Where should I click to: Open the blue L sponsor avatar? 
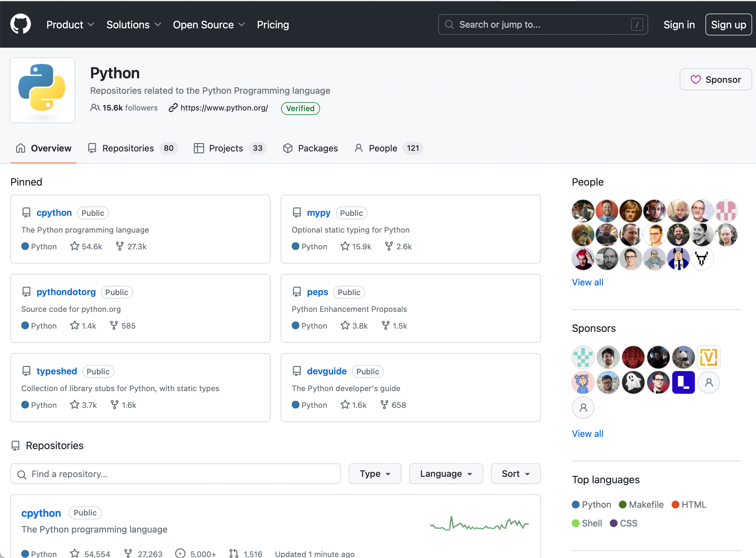(x=683, y=382)
